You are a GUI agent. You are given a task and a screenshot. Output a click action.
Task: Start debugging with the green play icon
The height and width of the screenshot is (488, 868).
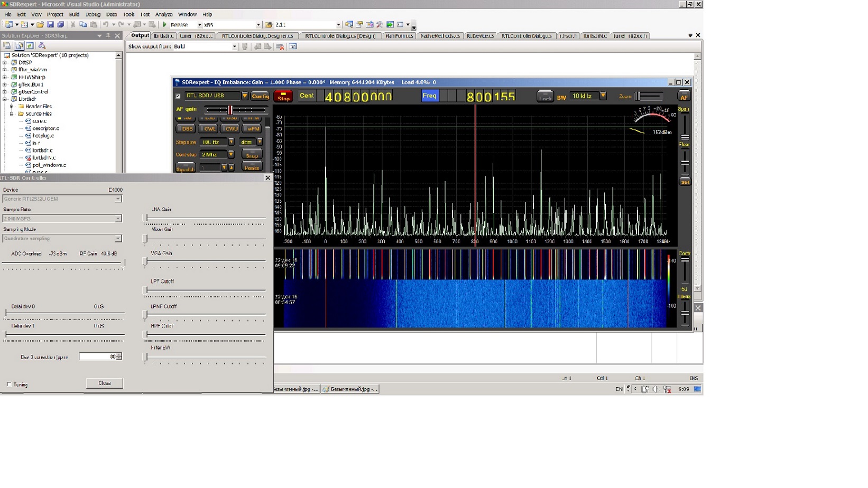click(164, 25)
